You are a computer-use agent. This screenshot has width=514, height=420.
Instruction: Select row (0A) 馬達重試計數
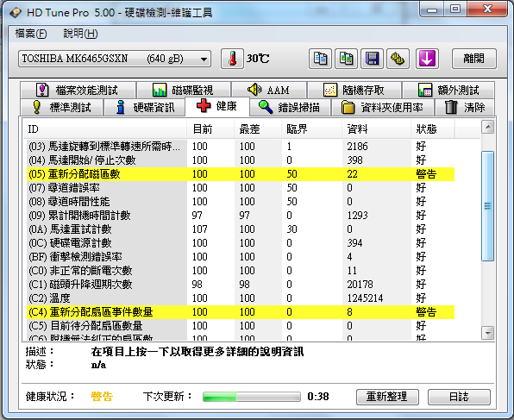coord(241,229)
